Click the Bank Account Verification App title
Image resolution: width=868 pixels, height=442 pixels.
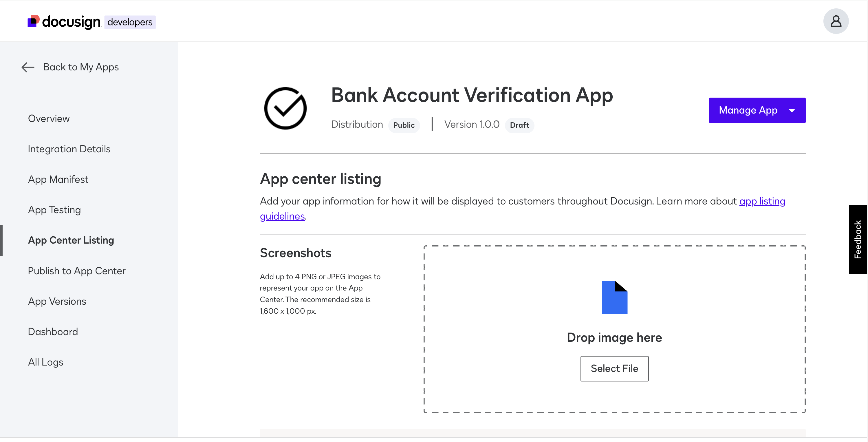coord(472,95)
